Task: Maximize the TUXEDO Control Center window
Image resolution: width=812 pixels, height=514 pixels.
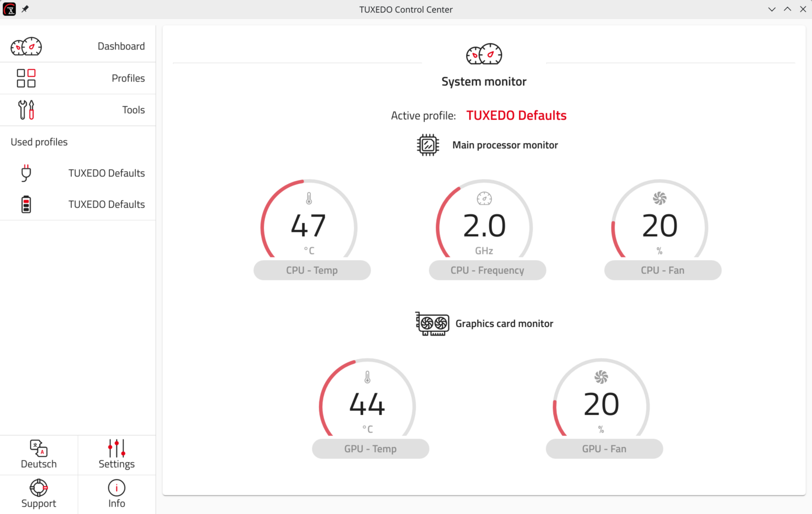Action: (x=787, y=9)
